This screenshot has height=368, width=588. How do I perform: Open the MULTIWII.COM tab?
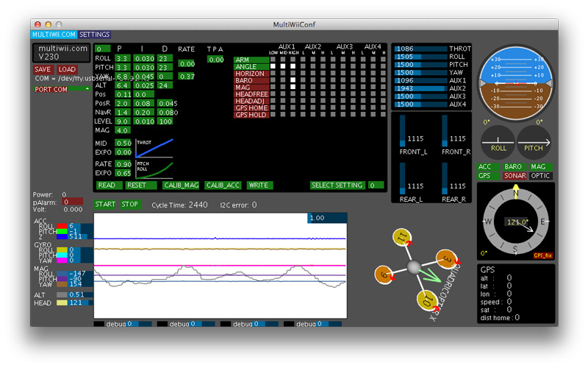54,35
